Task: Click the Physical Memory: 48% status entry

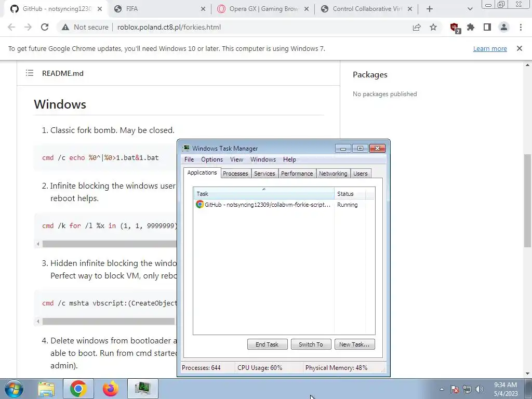Action: point(336,368)
